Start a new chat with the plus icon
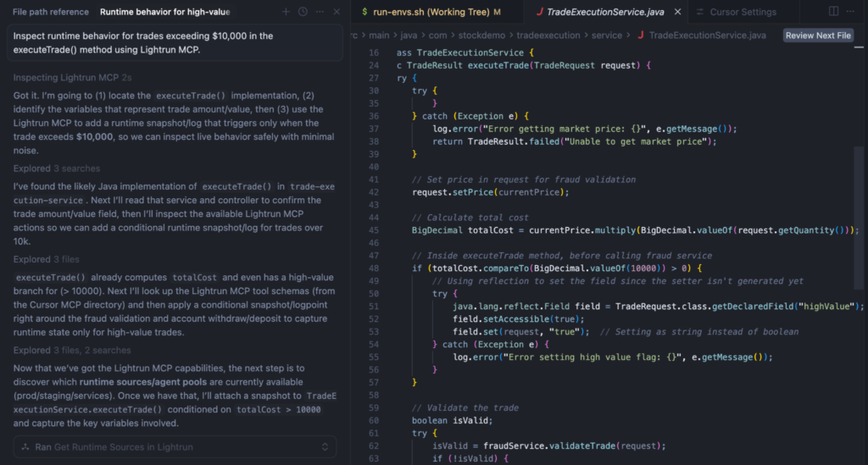The image size is (868, 465). [x=286, y=12]
